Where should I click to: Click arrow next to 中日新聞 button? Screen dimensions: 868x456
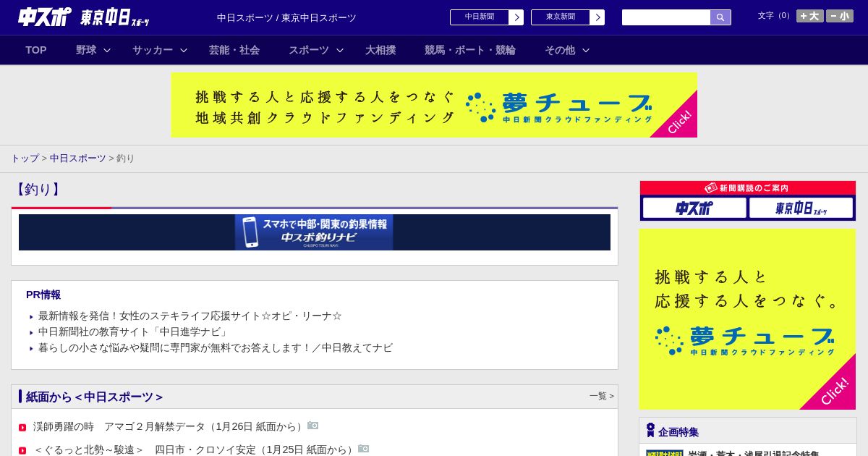coord(516,17)
